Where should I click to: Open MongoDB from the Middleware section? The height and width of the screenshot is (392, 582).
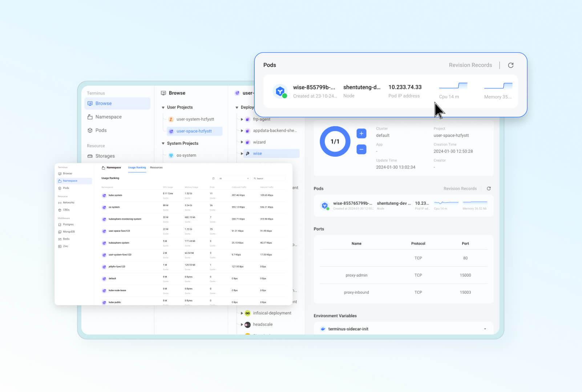[x=60, y=232]
